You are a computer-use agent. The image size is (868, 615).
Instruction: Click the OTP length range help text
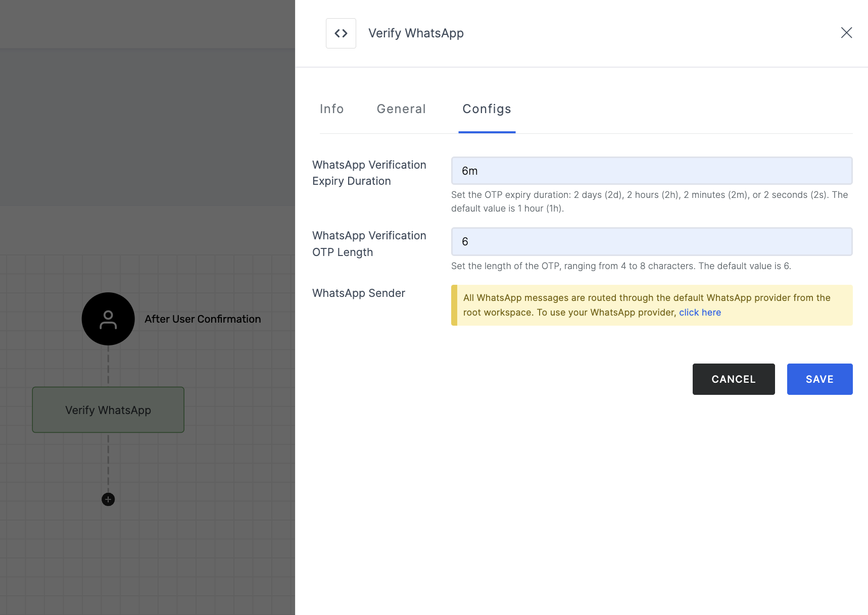coord(621,266)
